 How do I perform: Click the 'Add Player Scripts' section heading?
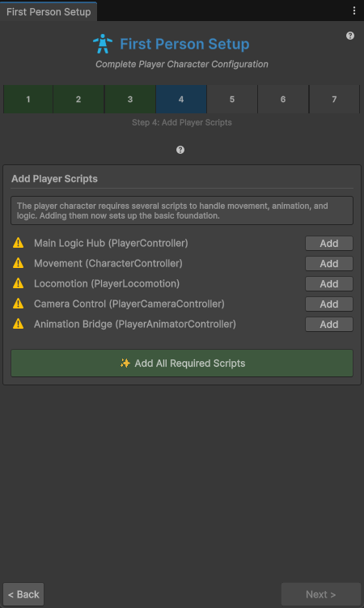pyautogui.click(x=55, y=179)
